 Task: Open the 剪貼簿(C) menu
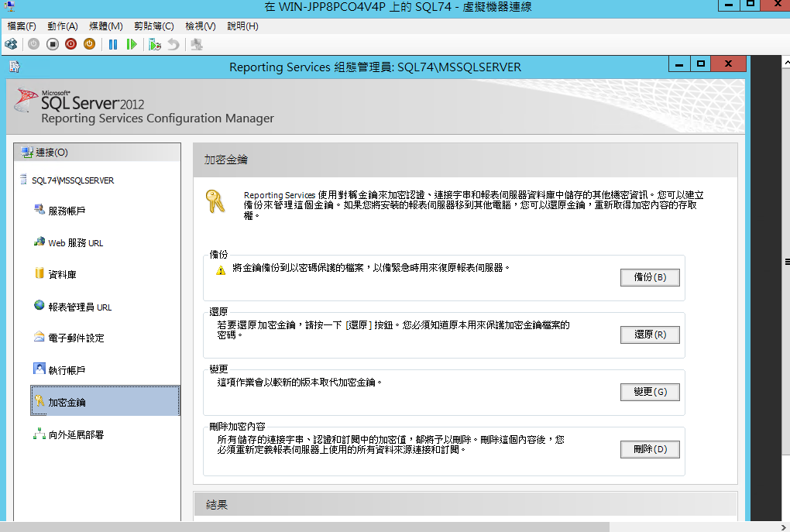tap(153, 26)
